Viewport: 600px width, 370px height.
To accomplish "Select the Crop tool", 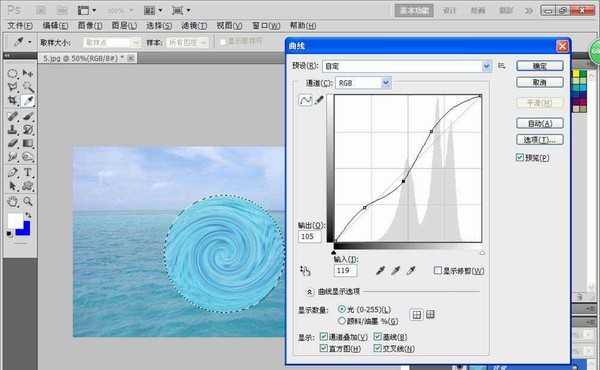I will tap(13, 101).
